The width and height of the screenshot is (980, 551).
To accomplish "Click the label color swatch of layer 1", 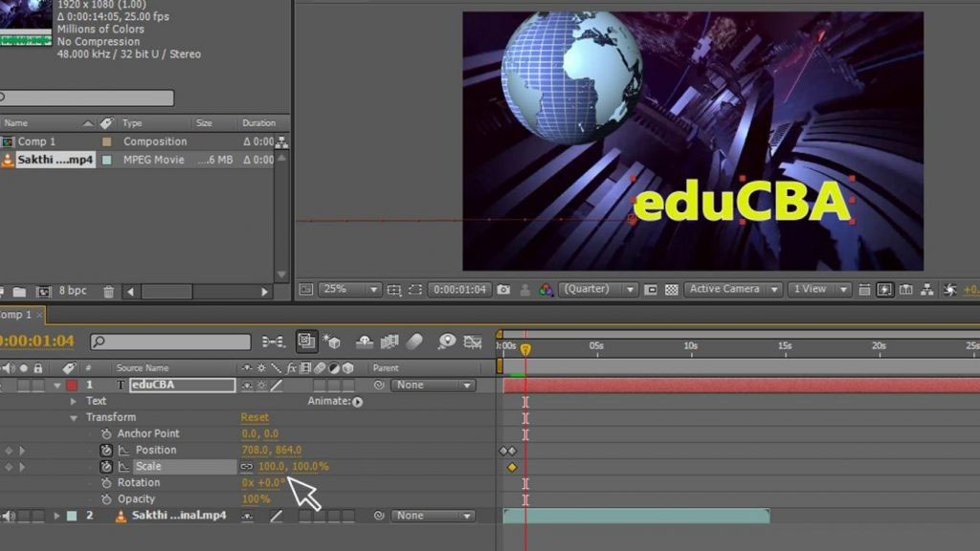I will tap(71, 384).
